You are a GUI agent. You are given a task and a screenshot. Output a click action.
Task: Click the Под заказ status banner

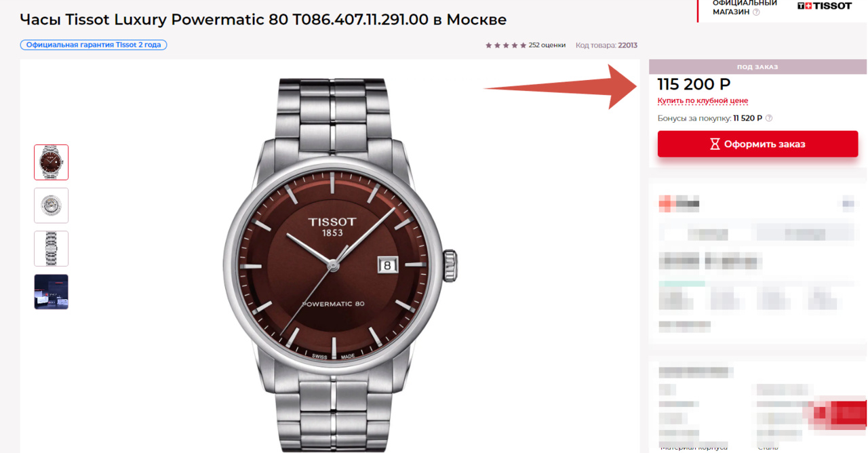757,67
